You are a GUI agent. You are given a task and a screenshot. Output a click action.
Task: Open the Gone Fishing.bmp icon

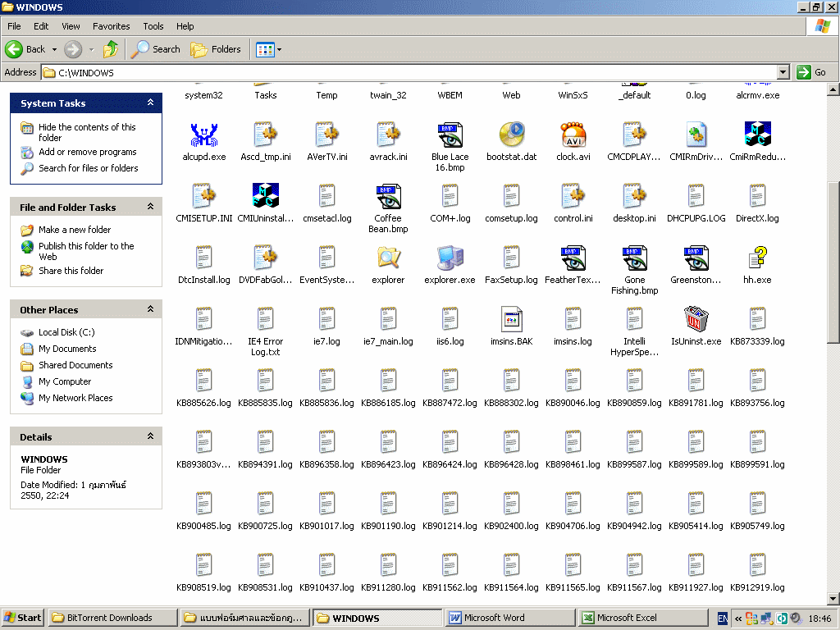pyautogui.click(x=634, y=258)
